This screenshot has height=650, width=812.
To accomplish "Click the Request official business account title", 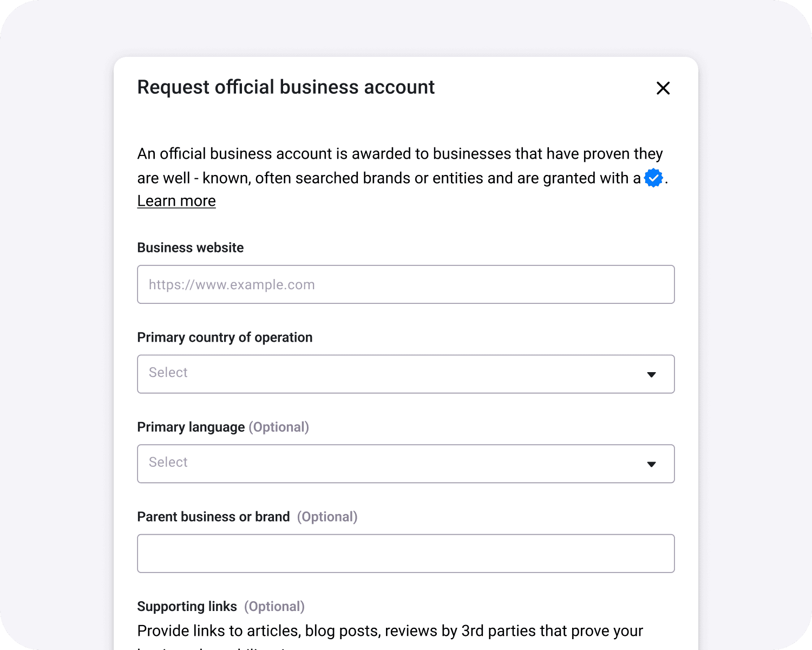I will point(286,87).
